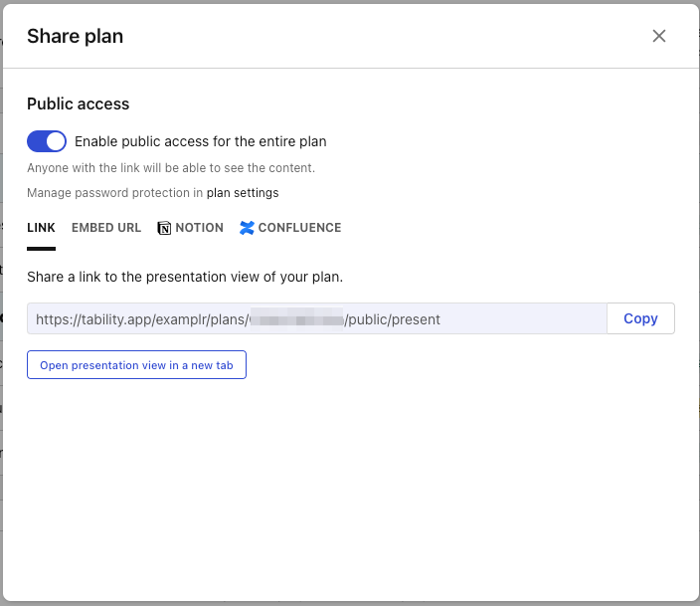700x606 pixels.
Task: Open presentation view in a new tab
Action: point(136,365)
